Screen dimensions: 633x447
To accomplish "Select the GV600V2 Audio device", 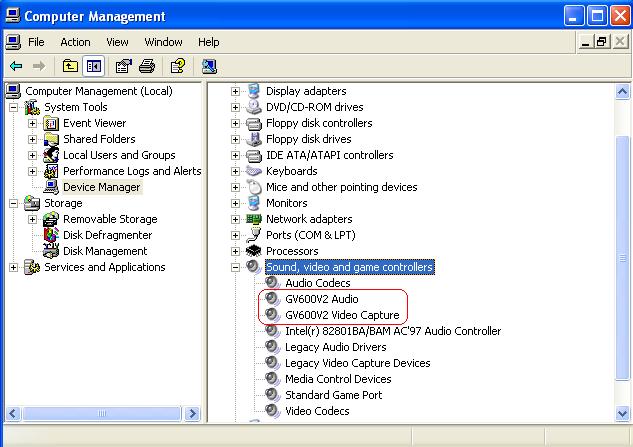I will tap(322, 299).
